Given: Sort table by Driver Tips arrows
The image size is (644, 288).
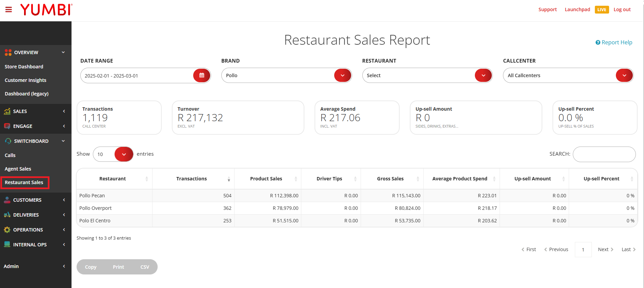Looking at the screenshot, I should (355, 179).
